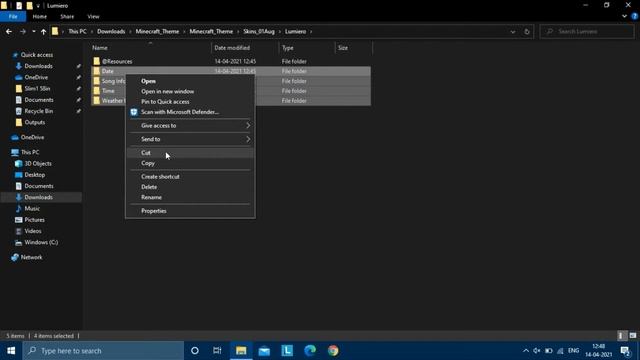Refresh the Lumiero folder view

(x=527, y=31)
